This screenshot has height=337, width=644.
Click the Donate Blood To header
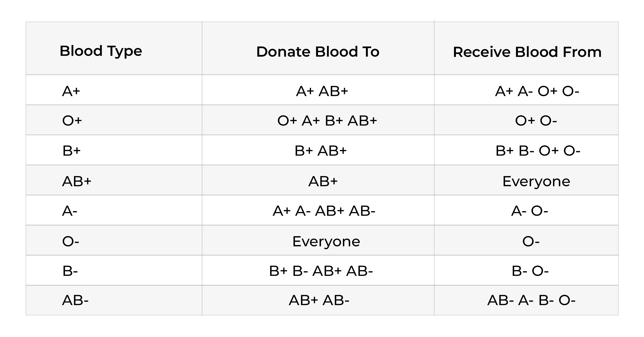click(x=318, y=52)
